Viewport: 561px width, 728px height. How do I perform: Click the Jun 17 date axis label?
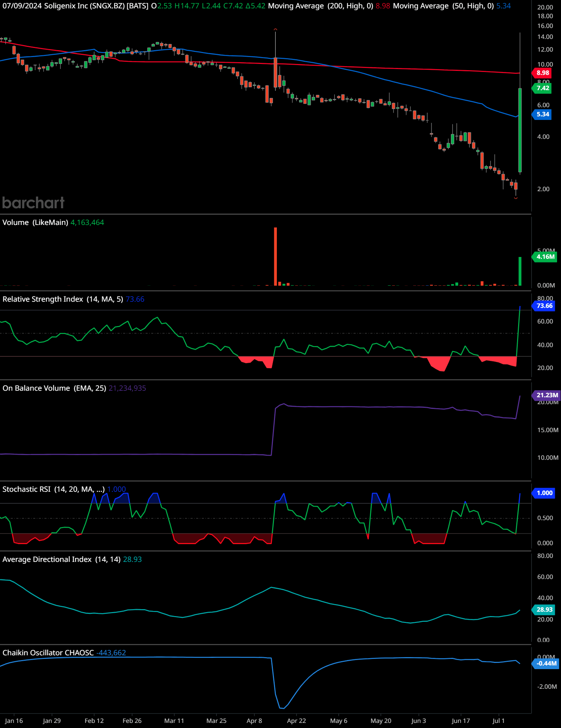coord(461,721)
